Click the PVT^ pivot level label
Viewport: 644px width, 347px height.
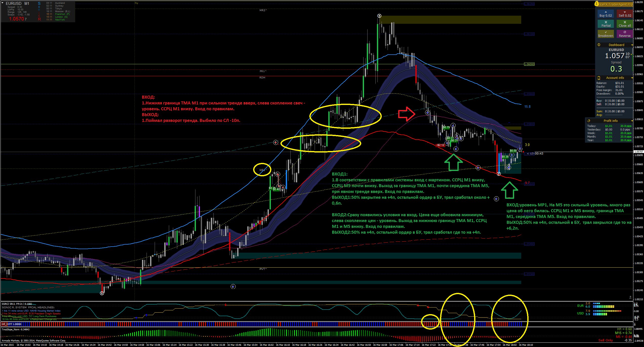click(x=263, y=269)
